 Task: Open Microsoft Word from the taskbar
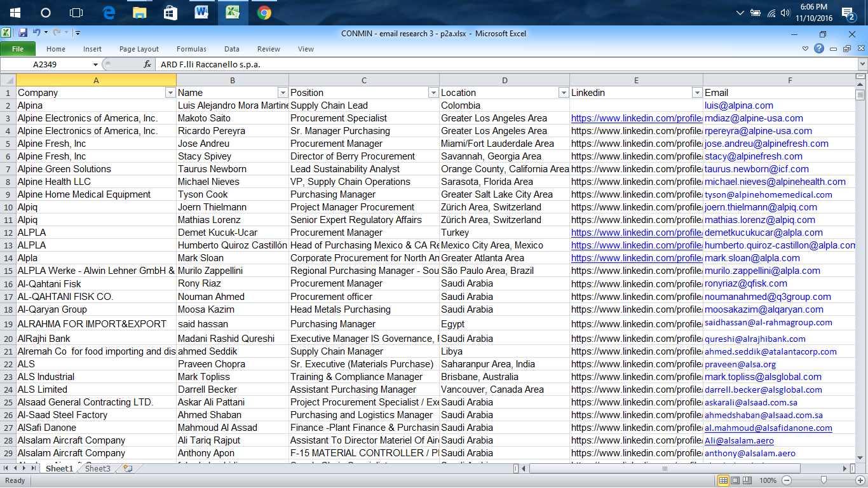201,13
